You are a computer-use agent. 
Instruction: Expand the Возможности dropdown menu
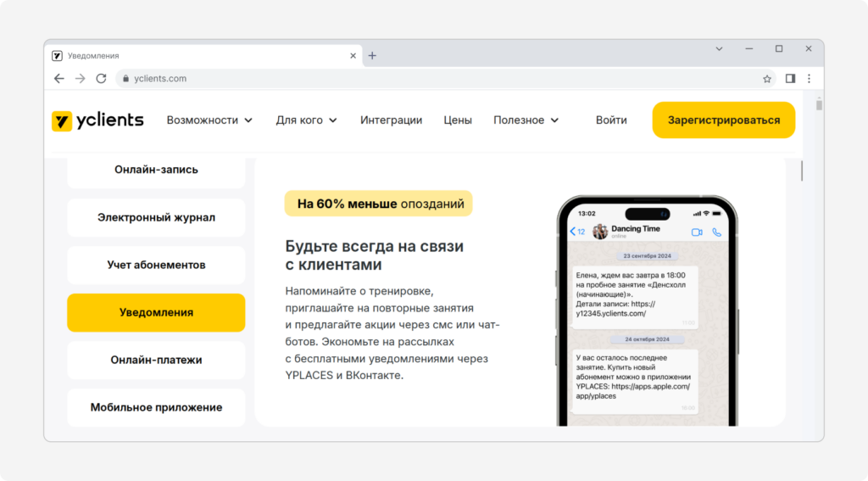(209, 120)
